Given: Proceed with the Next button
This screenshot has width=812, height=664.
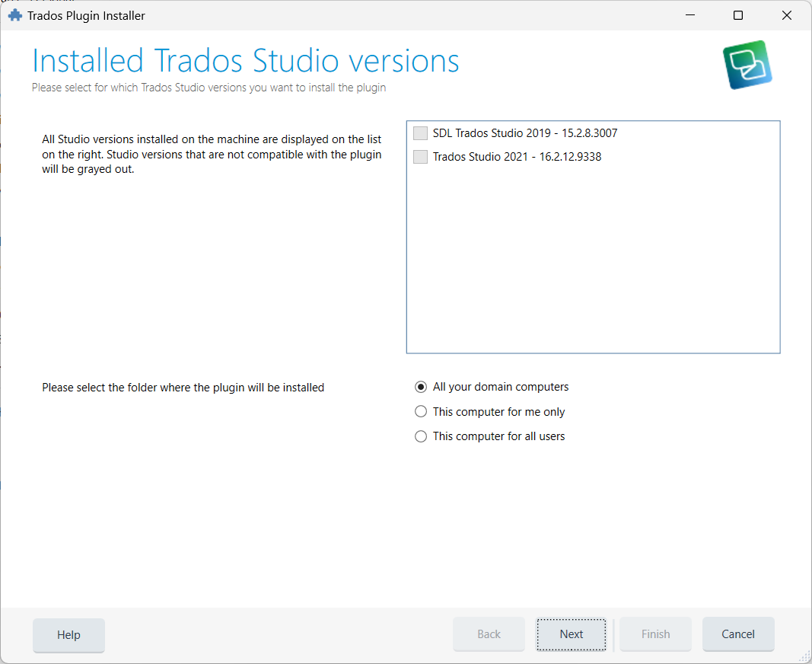Looking at the screenshot, I should point(572,634).
